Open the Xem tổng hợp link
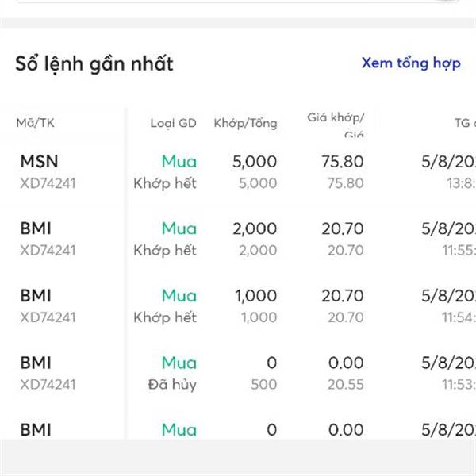 (411, 63)
